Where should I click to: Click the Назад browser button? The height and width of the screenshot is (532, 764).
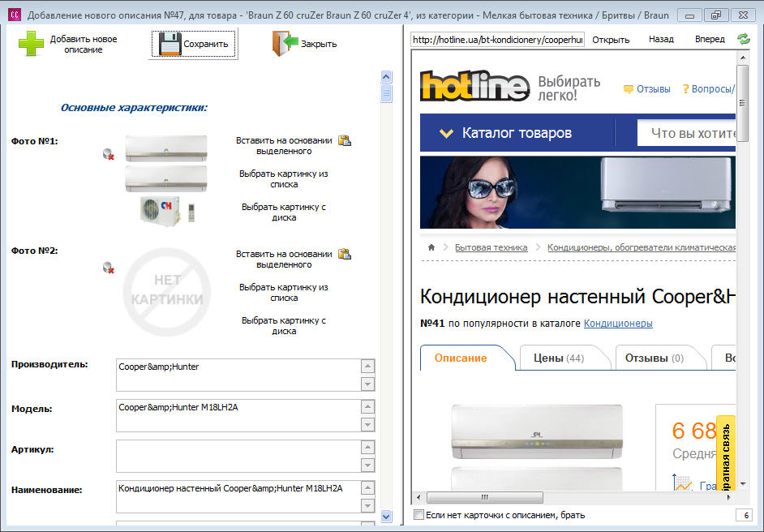pyautogui.click(x=661, y=39)
